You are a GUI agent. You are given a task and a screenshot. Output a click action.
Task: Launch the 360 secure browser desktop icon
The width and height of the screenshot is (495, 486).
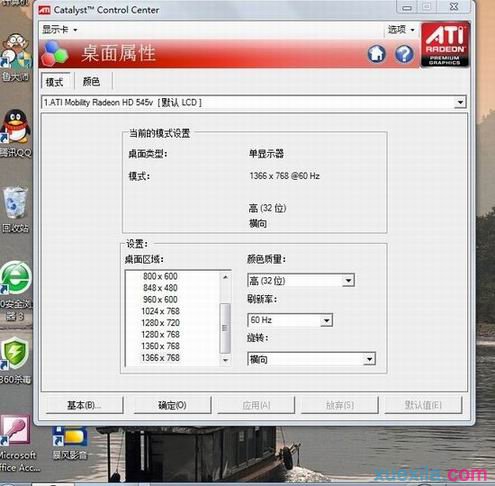(16, 278)
